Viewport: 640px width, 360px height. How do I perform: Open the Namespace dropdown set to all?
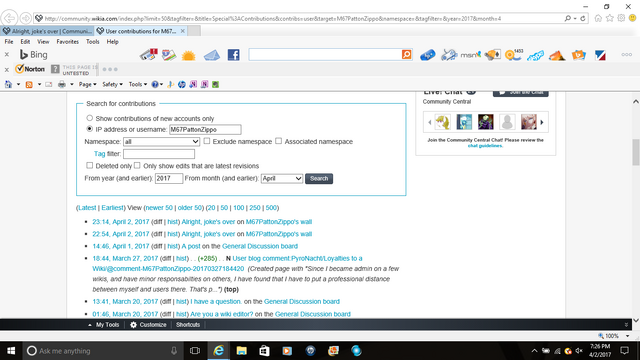[161, 142]
